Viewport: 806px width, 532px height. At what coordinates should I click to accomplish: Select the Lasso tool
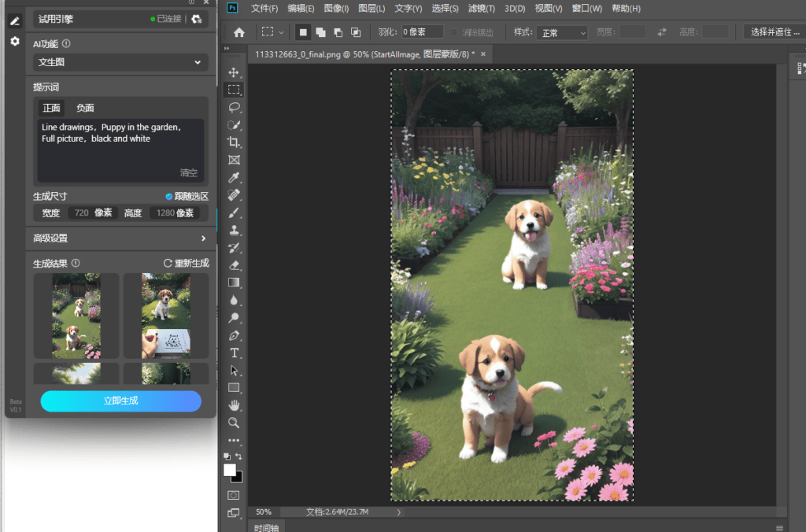point(234,107)
